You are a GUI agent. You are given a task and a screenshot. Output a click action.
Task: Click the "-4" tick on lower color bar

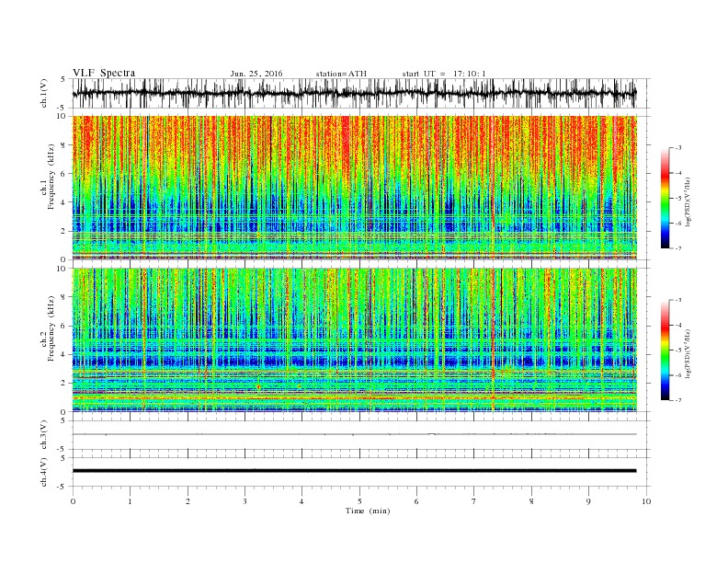(677, 325)
